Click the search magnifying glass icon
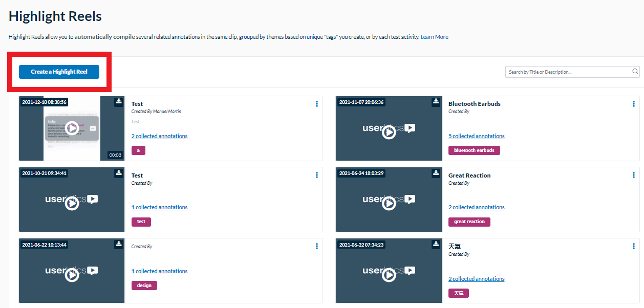 pyautogui.click(x=635, y=72)
